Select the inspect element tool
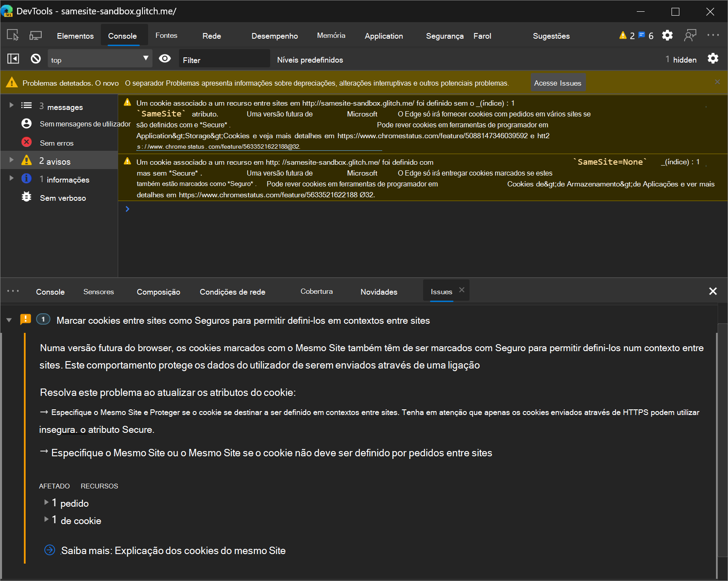728x581 pixels. (x=13, y=35)
